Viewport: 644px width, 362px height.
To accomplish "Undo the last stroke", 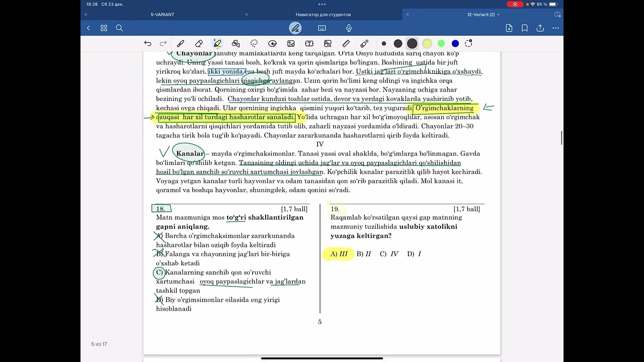I will click(x=147, y=43).
